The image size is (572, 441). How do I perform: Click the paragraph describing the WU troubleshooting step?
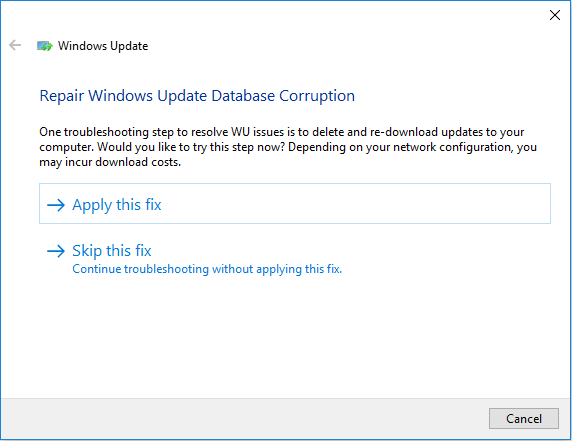(288, 147)
